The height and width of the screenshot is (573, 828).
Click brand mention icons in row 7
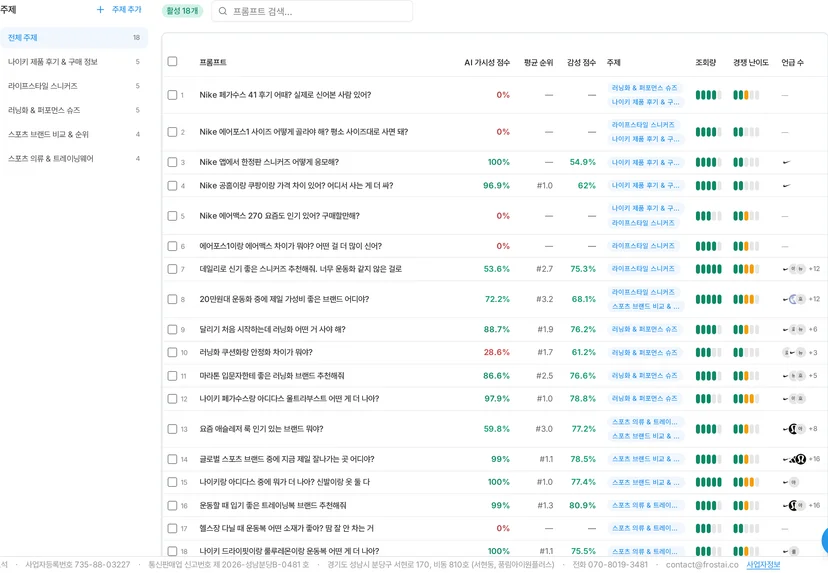[794, 269]
